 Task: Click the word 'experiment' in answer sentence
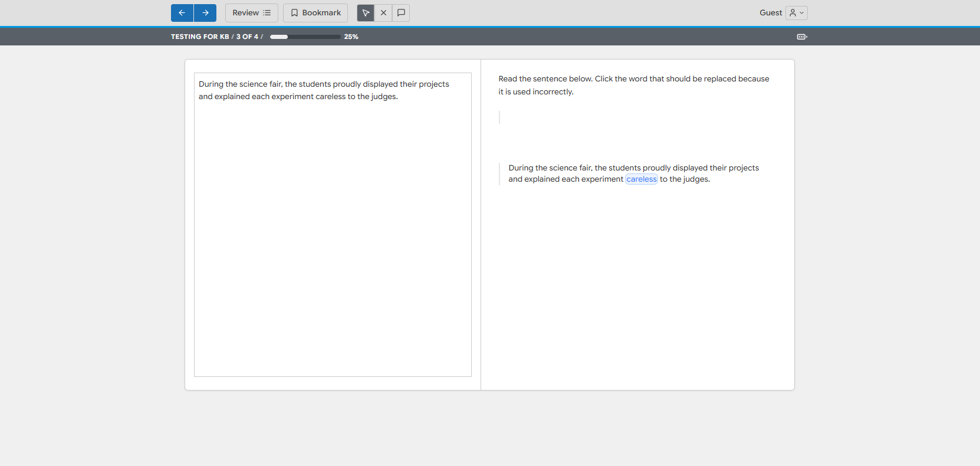point(602,179)
